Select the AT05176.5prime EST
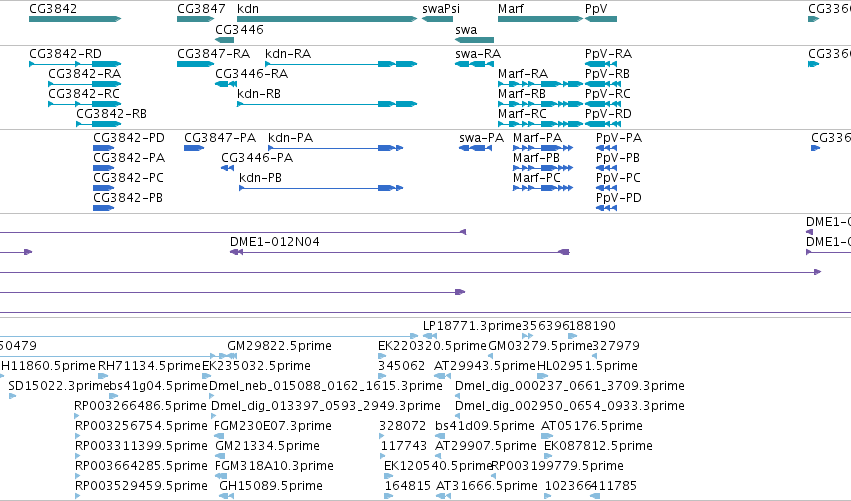 (x=547, y=436)
